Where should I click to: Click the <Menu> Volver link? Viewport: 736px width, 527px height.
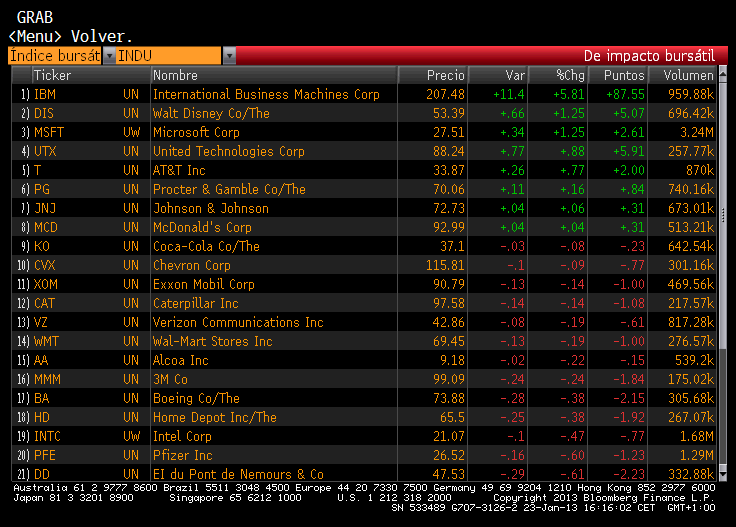pyautogui.click(x=70, y=36)
